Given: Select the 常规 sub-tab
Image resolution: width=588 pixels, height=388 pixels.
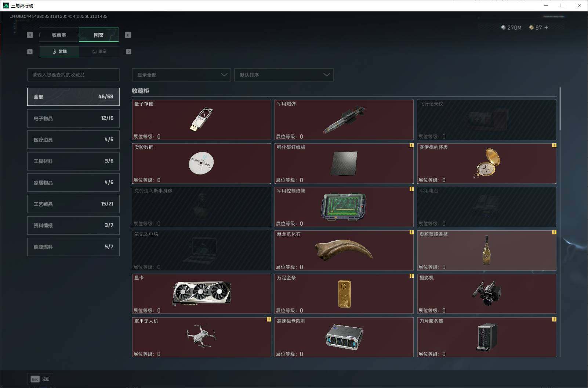Looking at the screenshot, I should (59, 51).
